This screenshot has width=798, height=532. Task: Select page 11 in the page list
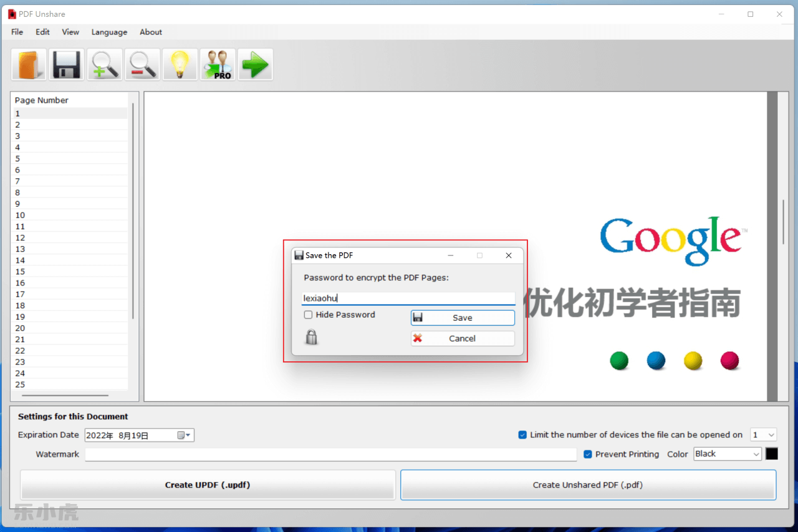click(70, 226)
